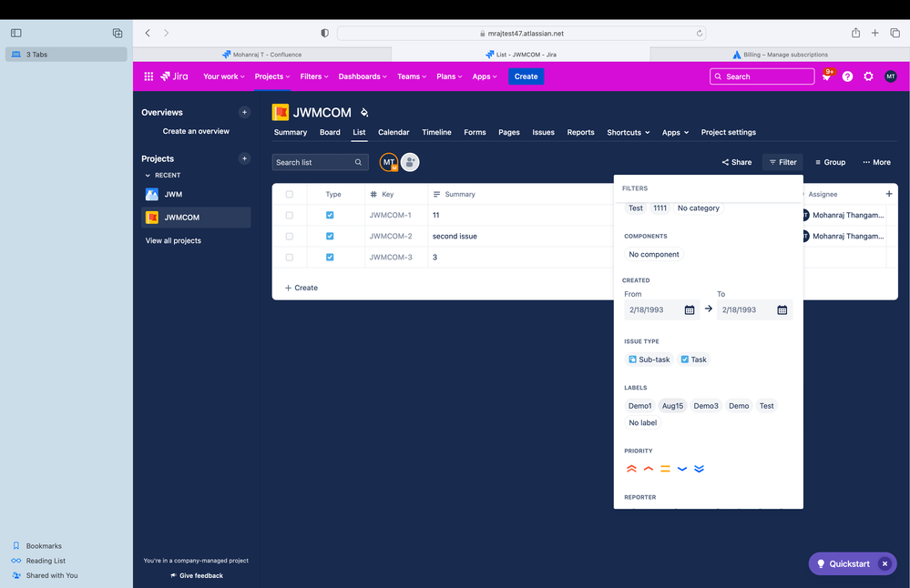Toggle the No component filter chip
The height and width of the screenshot is (588, 910).
click(653, 254)
